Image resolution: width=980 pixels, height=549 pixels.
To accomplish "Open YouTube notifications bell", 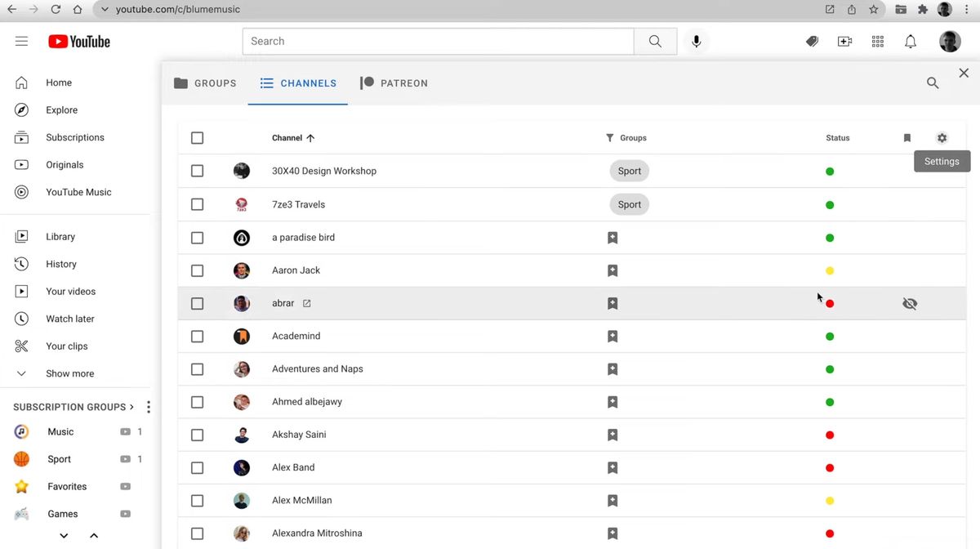I will point(911,42).
